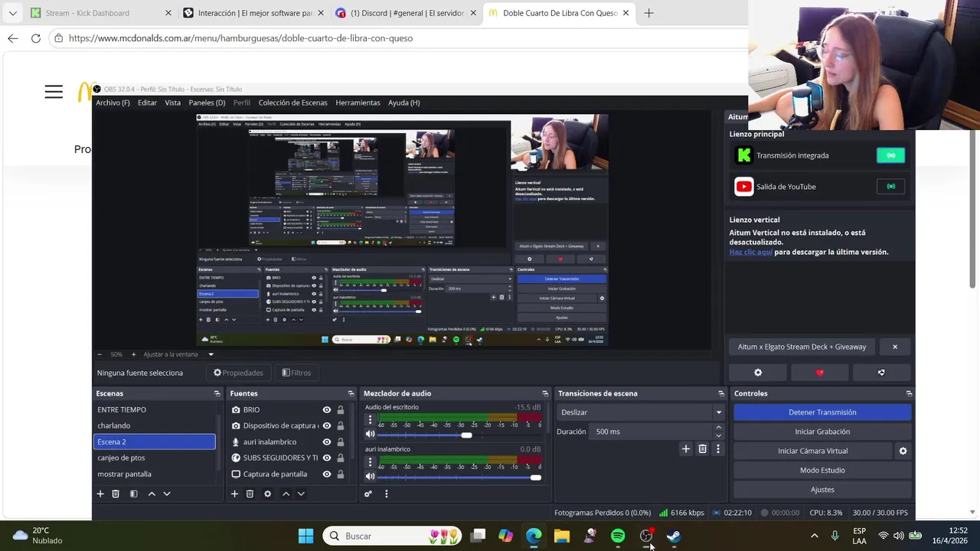Screen dimensions: 980x551
Task: Open the Editar menu
Action: (x=147, y=103)
